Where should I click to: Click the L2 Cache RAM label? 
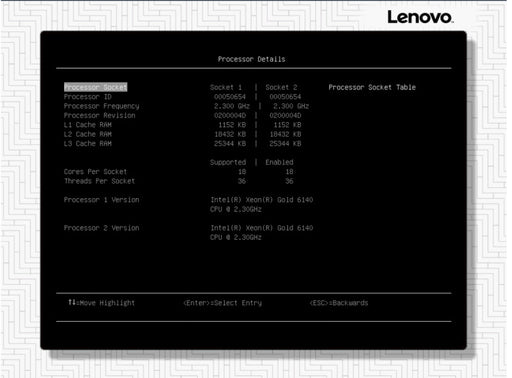[x=88, y=134]
